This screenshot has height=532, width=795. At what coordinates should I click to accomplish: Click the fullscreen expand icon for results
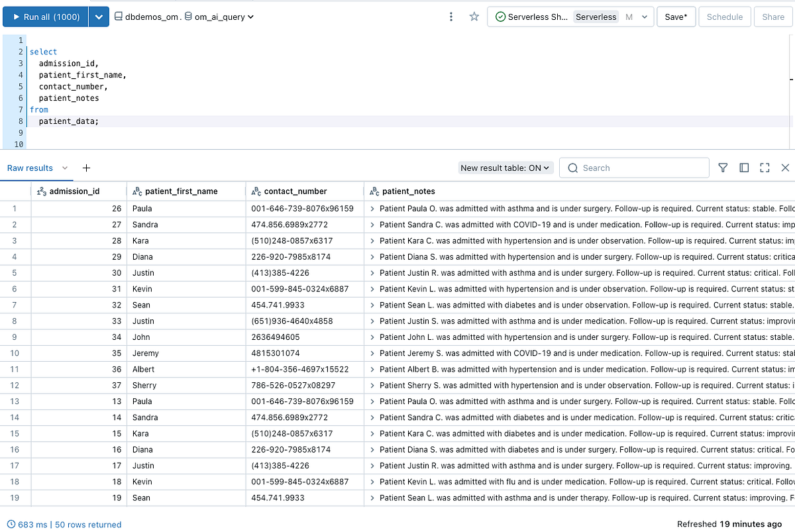pyautogui.click(x=765, y=168)
